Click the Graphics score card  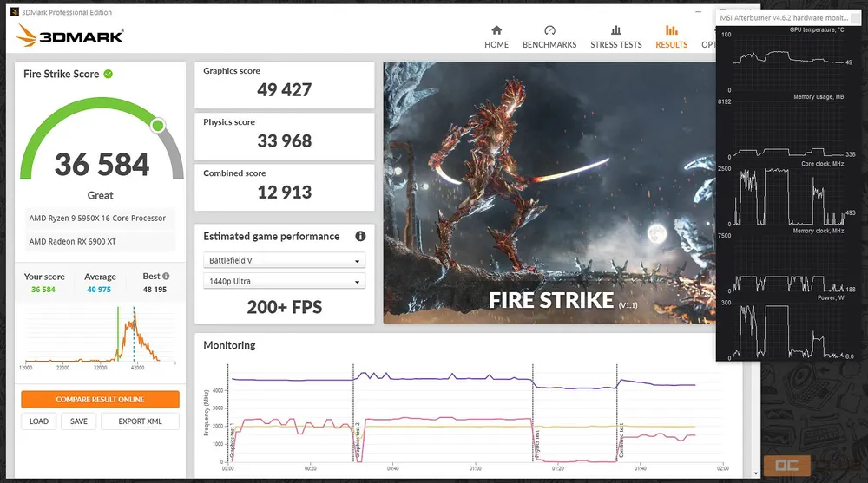pos(284,84)
